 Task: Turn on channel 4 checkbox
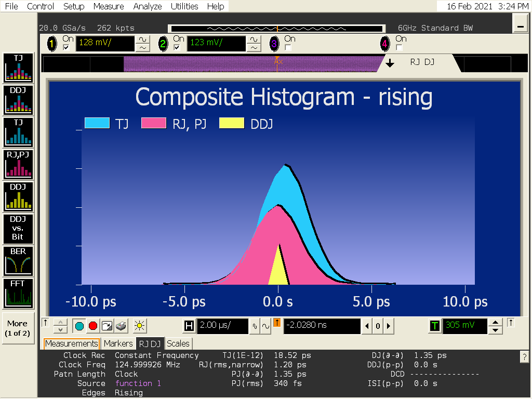pos(399,47)
